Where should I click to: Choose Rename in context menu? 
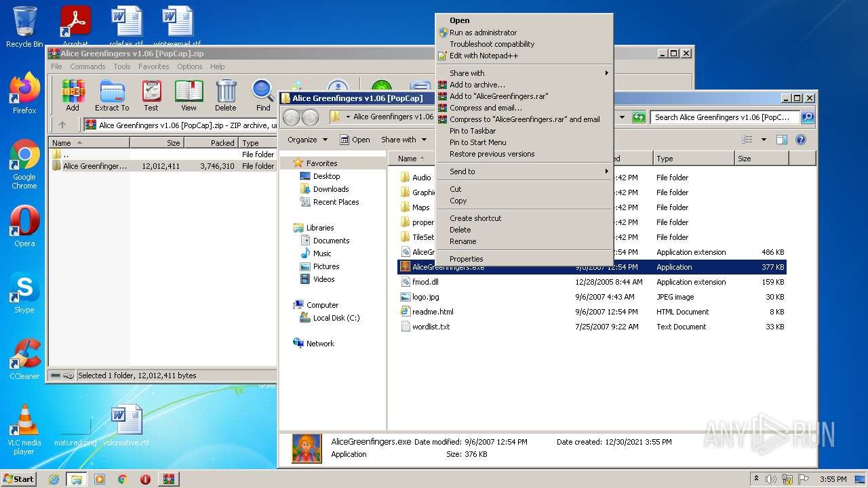click(462, 241)
